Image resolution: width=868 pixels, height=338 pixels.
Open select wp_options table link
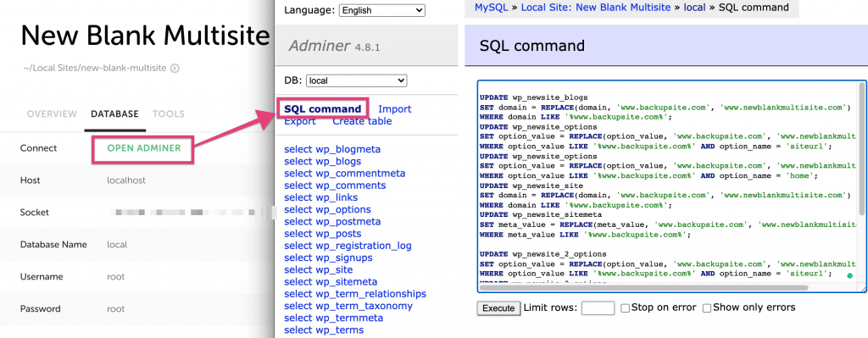click(x=327, y=209)
